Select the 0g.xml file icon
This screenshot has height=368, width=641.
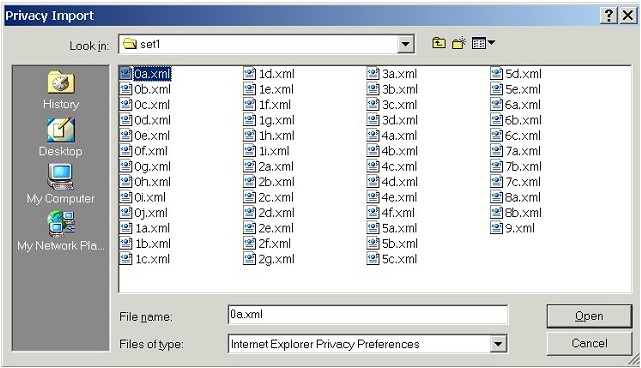tap(126, 166)
